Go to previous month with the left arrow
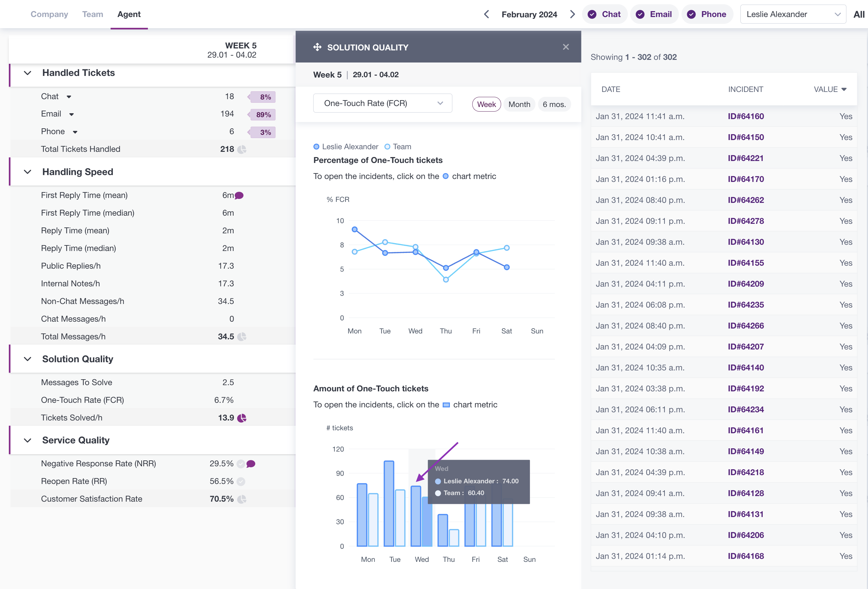This screenshot has width=868, height=589. 486,14
